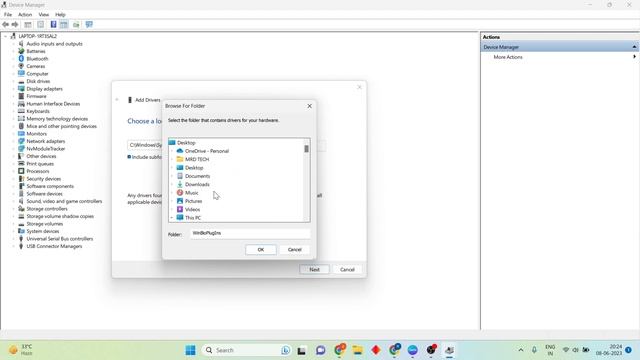Expand Audio inputs and outputs
Image resolution: width=640 pixels, height=360 pixels.
[x=13, y=44]
